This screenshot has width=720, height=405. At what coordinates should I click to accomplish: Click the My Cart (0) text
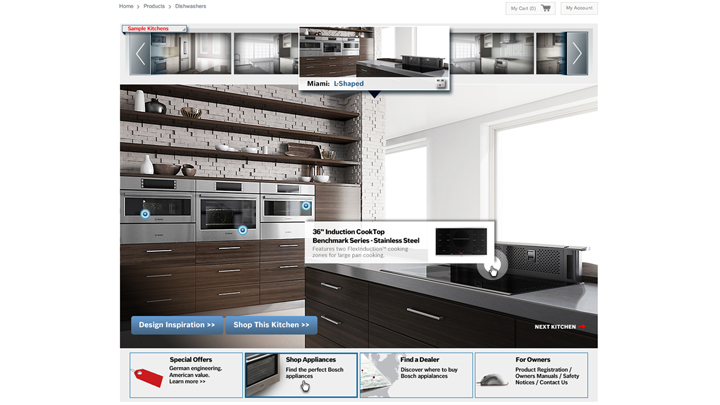523,8
